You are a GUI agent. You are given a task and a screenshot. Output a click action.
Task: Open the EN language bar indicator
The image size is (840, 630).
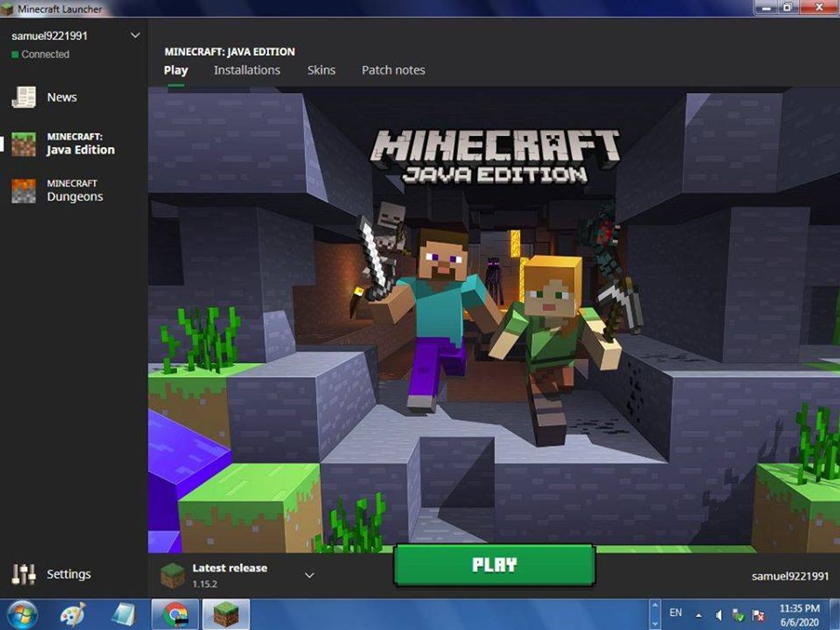click(x=676, y=613)
